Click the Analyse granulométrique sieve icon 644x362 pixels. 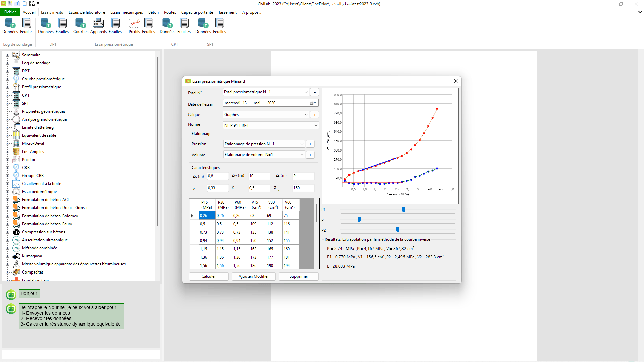pos(16,119)
